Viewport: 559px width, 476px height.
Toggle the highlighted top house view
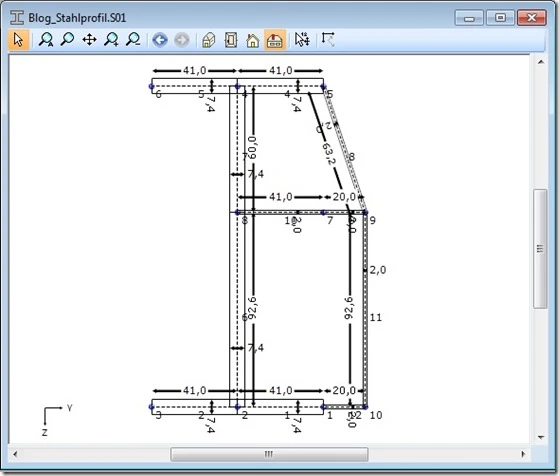coord(275,40)
